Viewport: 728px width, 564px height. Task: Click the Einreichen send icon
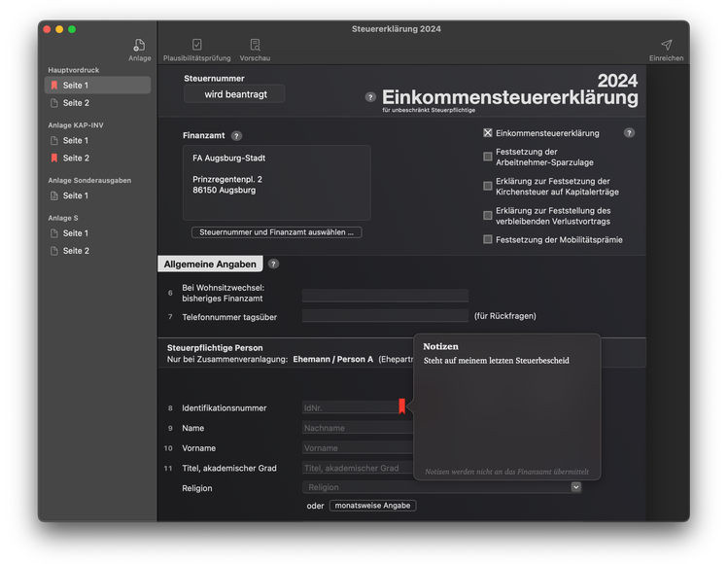tap(666, 46)
